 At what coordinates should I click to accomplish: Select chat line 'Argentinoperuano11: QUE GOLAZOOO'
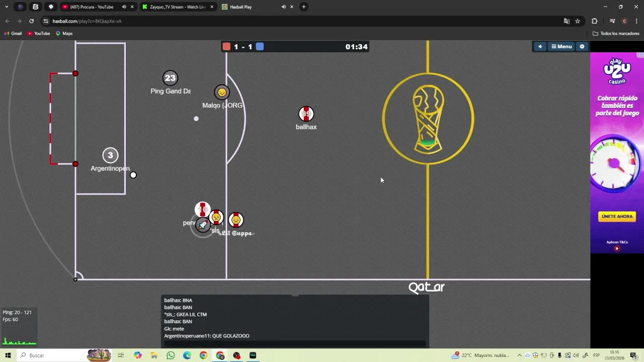(x=206, y=336)
